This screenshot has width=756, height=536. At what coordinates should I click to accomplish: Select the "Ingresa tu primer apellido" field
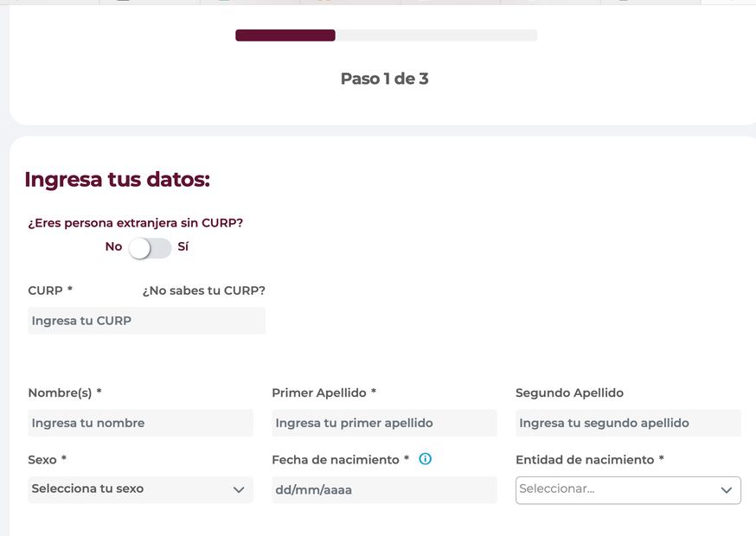pyautogui.click(x=384, y=423)
